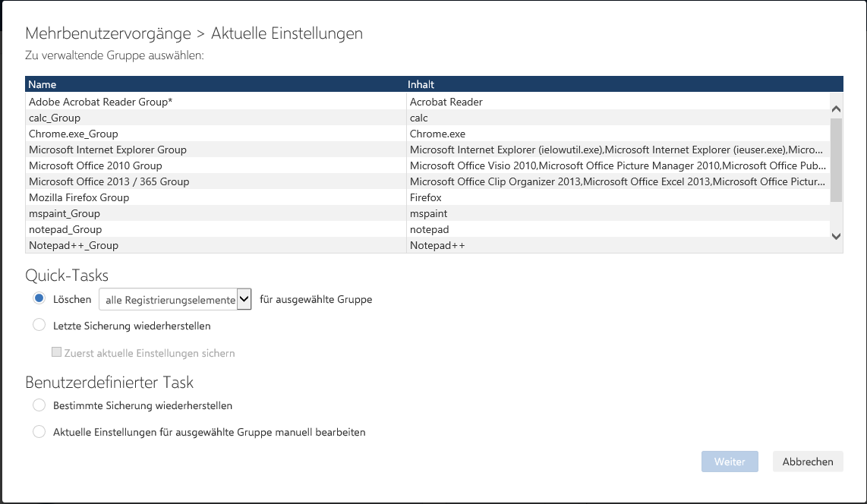Click the Chrome.exe content cell
Viewport: 867px width, 504px height.
click(618, 134)
